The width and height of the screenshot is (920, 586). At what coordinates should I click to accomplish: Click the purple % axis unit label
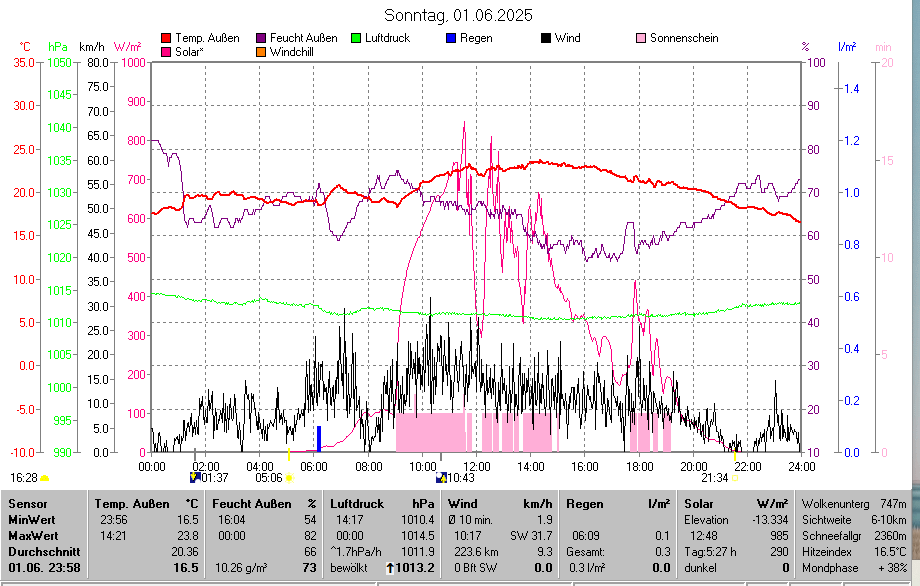pos(805,47)
